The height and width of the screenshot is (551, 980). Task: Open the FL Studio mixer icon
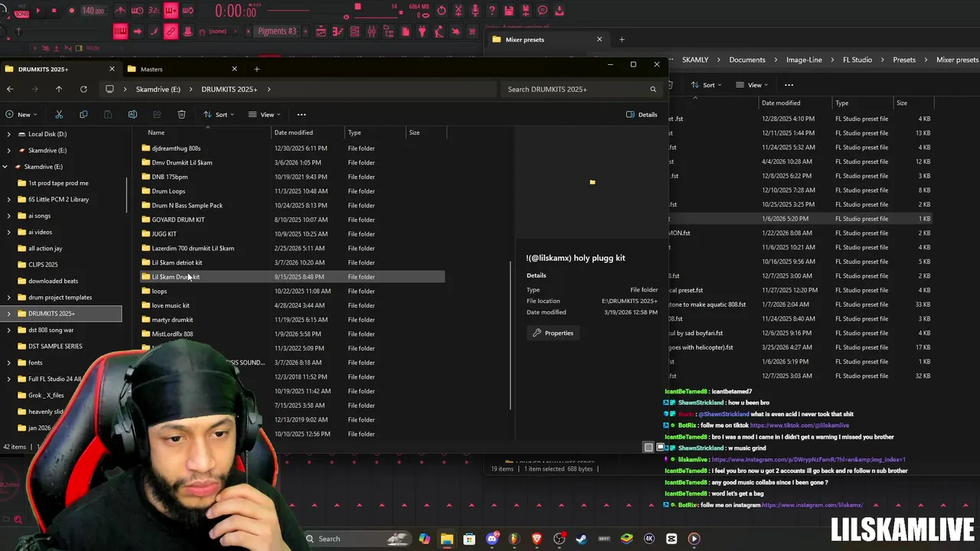(x=371, y=31)
